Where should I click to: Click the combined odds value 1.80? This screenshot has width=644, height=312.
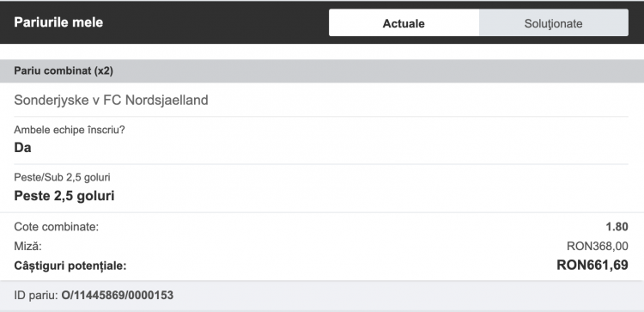(x=617, y=227)
